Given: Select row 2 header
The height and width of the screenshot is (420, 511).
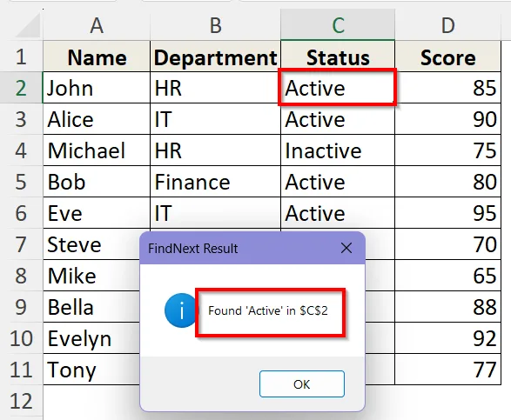Looking at the screenshot, I should (21, 88).
